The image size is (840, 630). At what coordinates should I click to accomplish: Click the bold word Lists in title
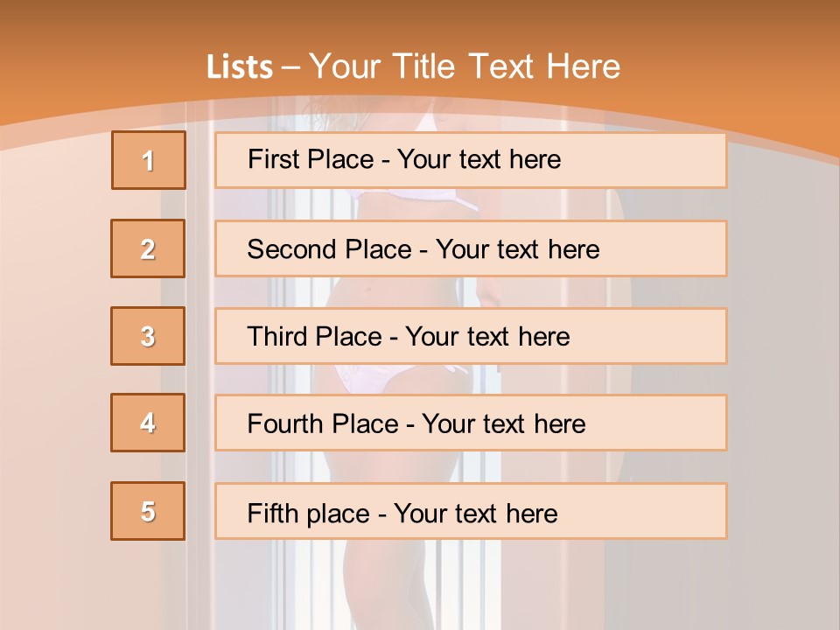240,67
